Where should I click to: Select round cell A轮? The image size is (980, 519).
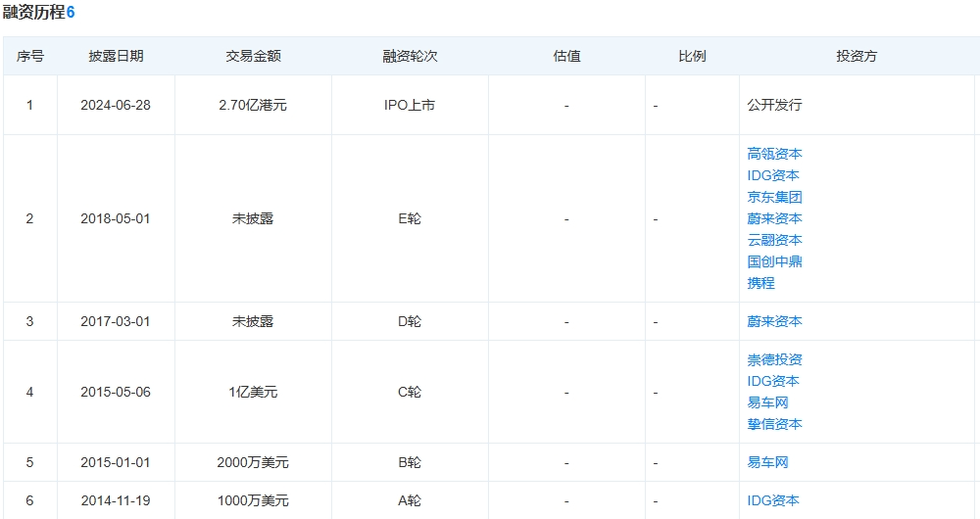coord(410,500)
